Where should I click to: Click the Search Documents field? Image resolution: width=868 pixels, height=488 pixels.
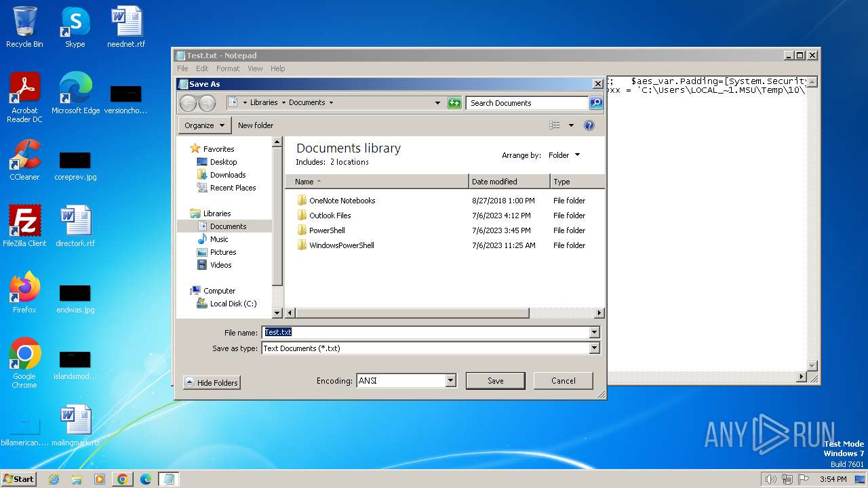pyautogui.click(x=527, y=103)
